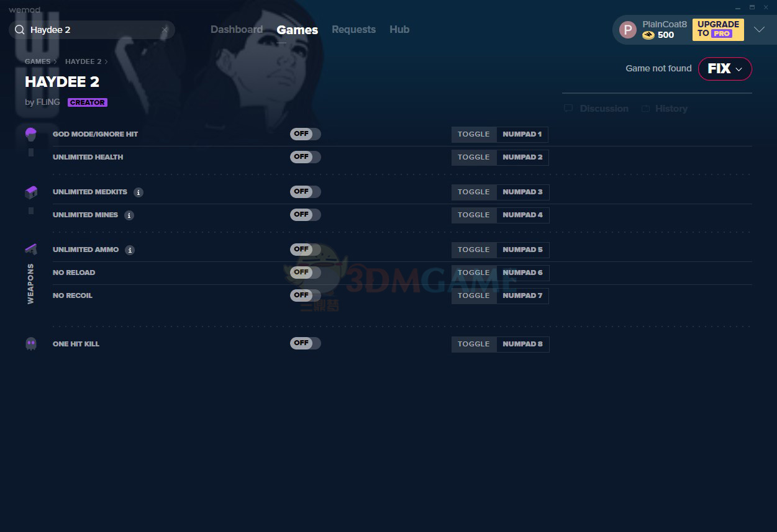777x532 pixels.
Task: Click the purple player helmet category icon
Action: [31, 134]
